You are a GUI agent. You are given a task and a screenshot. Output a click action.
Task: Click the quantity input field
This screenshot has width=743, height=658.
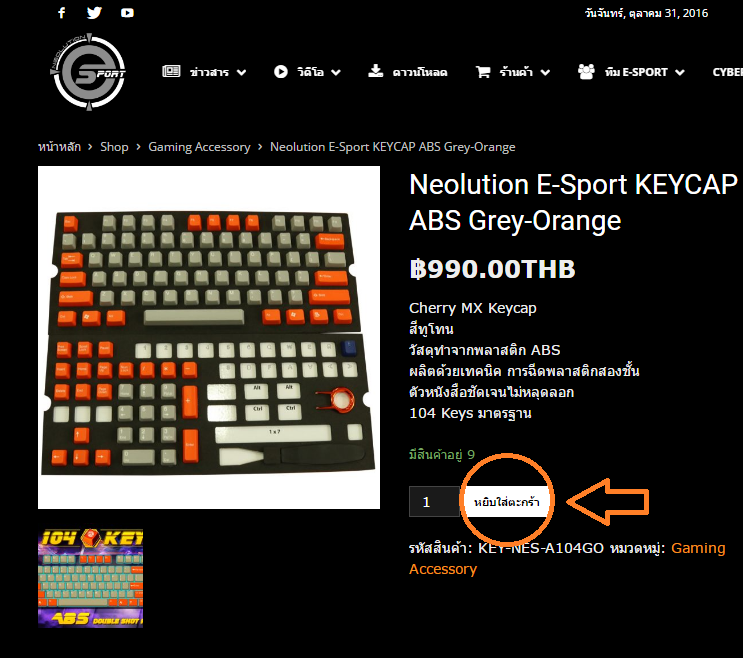(x=434, y=502)
